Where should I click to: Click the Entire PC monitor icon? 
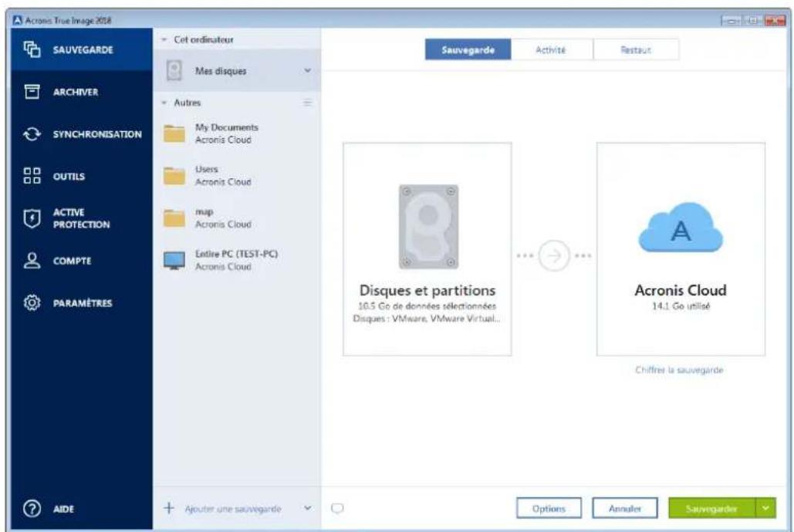point(174,261)
